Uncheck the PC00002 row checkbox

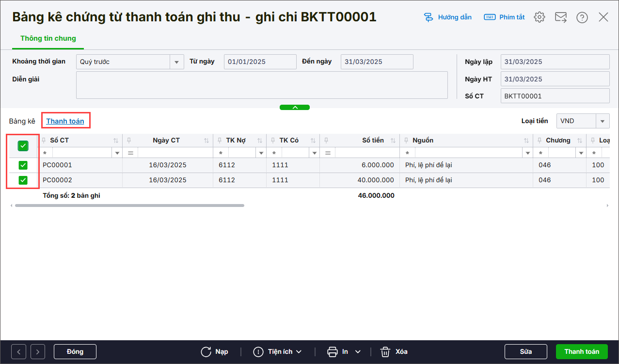[23, 180]
